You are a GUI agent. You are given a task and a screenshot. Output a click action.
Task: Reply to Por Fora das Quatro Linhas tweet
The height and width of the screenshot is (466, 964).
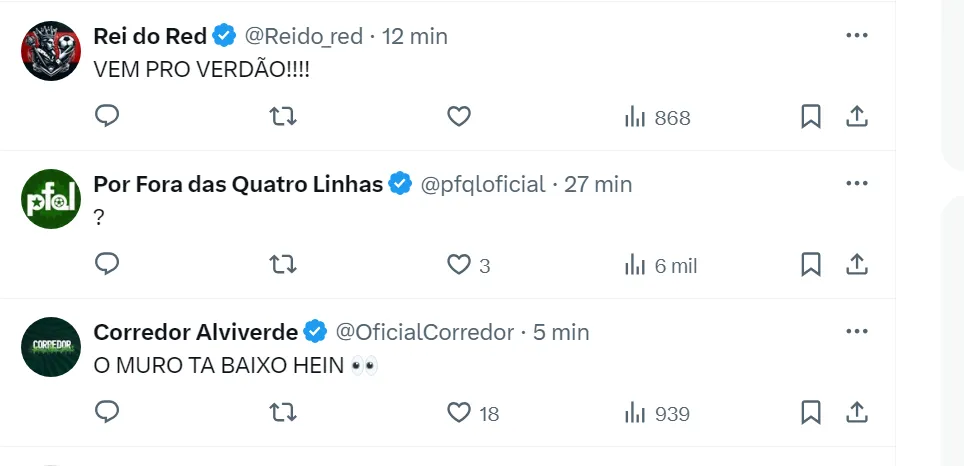point(107,264)
